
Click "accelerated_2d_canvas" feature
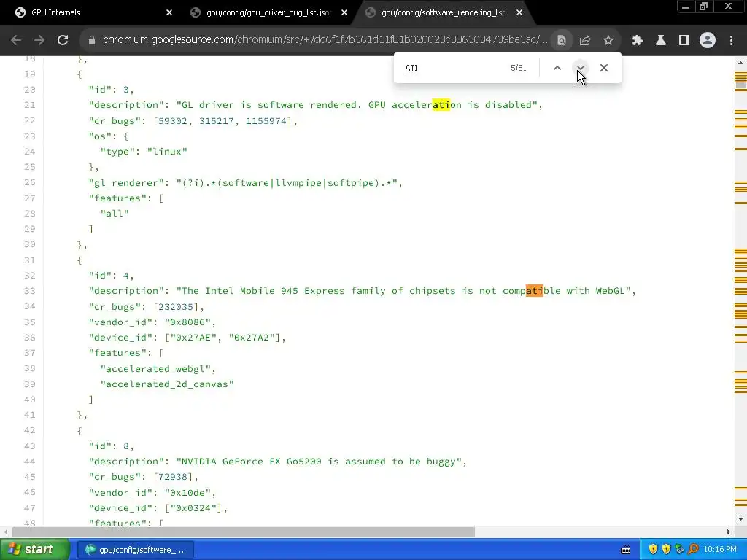167,384
